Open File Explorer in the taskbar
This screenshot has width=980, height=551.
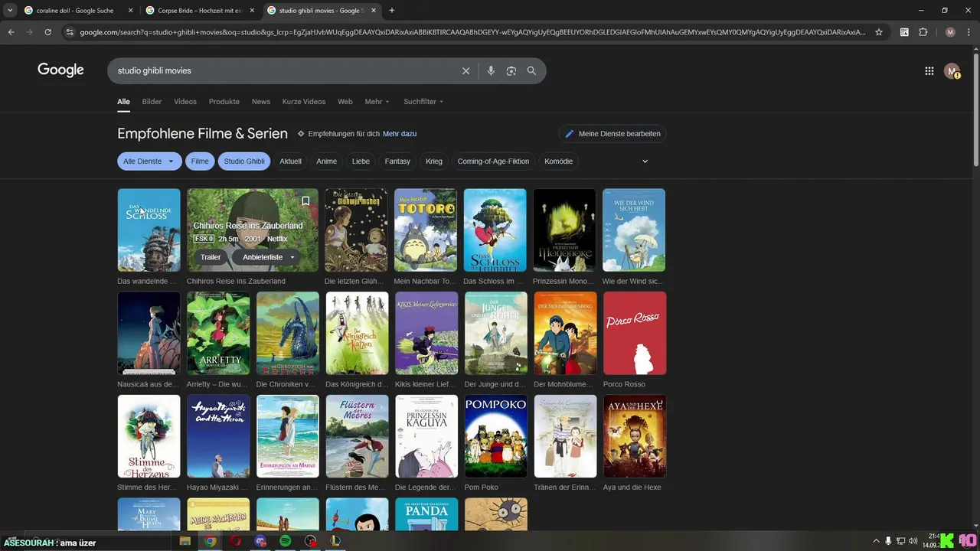[185, 541]
